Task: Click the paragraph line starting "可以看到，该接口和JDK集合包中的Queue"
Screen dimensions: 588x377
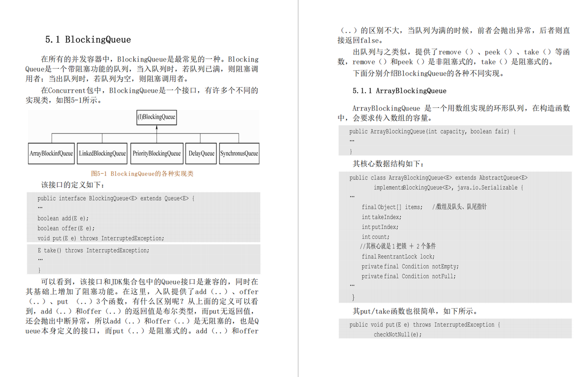Action: [x=150, y=281]
